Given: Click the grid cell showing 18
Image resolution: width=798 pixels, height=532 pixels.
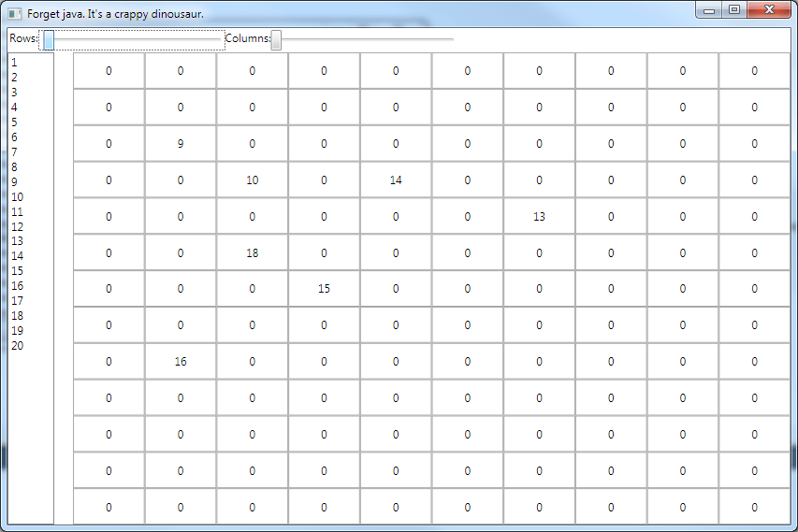Looking at the screenshot, I should (253, 252).
